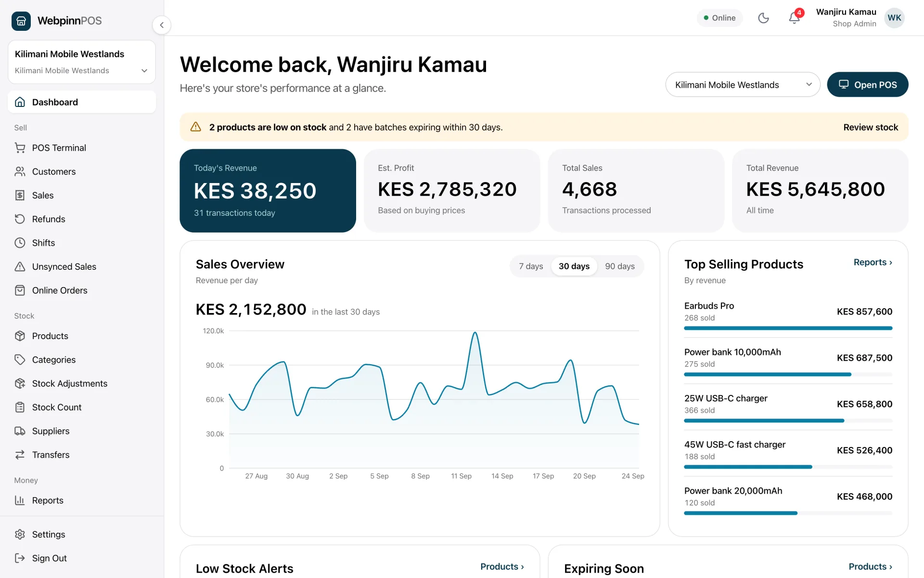
Task: Open the Suppliers menu label
Action: pos(51,431)
